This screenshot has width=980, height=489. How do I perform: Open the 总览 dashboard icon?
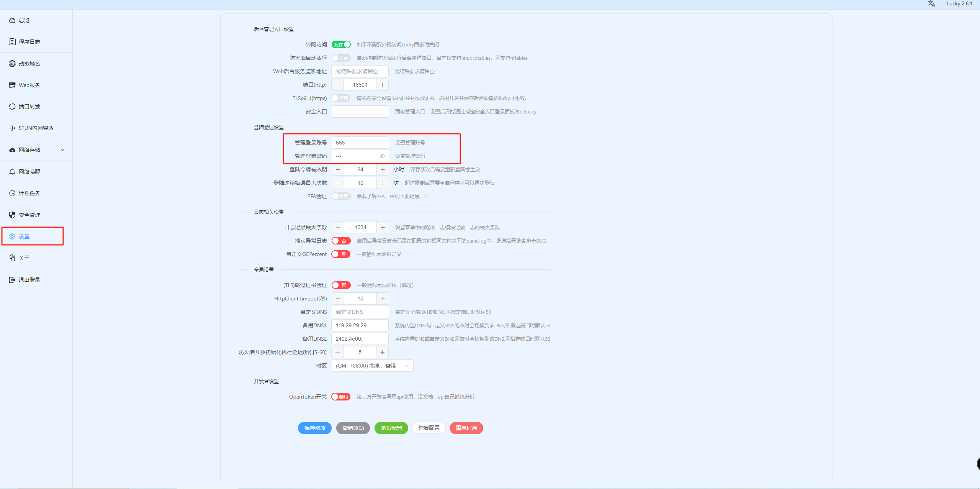12,20
